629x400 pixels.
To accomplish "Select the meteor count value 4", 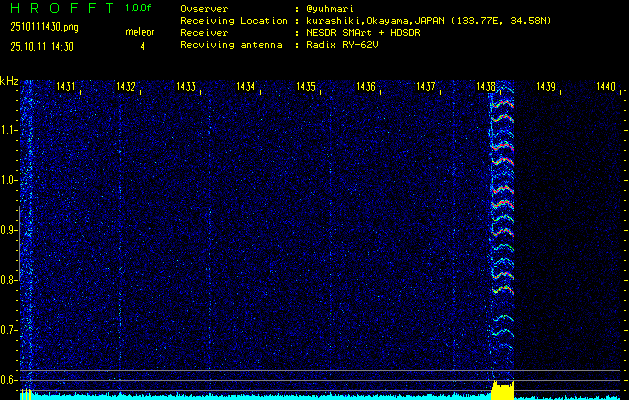I will coord(141,45).
